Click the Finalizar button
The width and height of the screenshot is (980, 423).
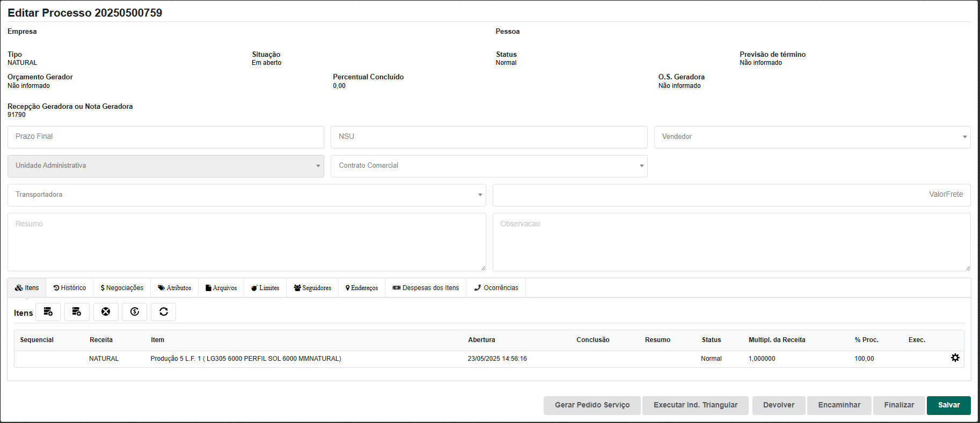point(898,405)
